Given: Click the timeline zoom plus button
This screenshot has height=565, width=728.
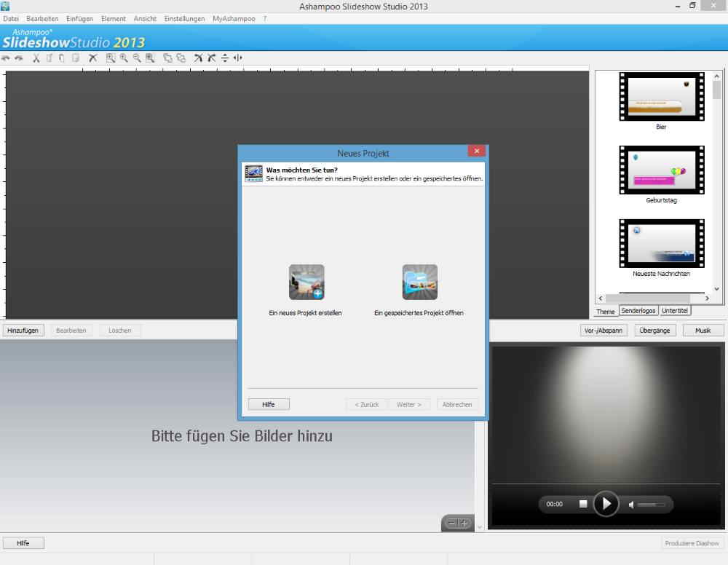Looking at the screenshot, I should (x=464, y=523).
